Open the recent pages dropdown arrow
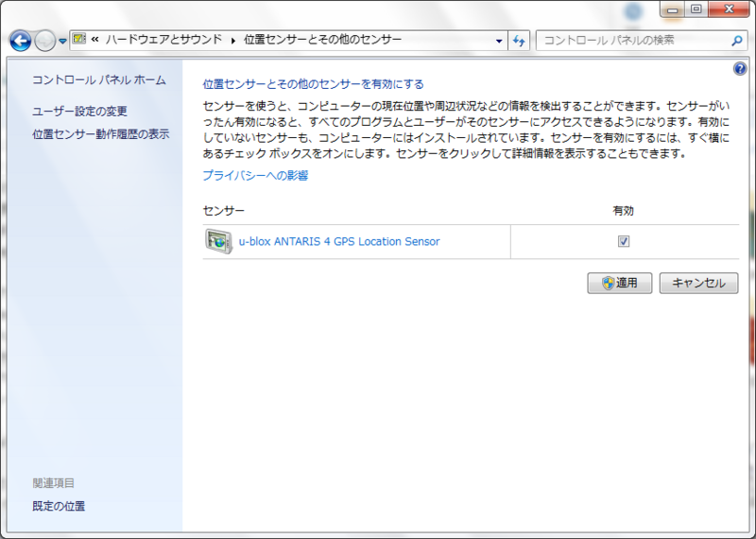This screenshot has height=539, width=756. 62,42
